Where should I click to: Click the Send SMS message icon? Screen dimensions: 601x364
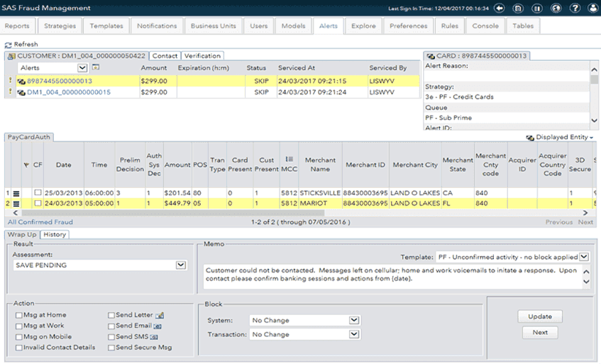(154, 337)
